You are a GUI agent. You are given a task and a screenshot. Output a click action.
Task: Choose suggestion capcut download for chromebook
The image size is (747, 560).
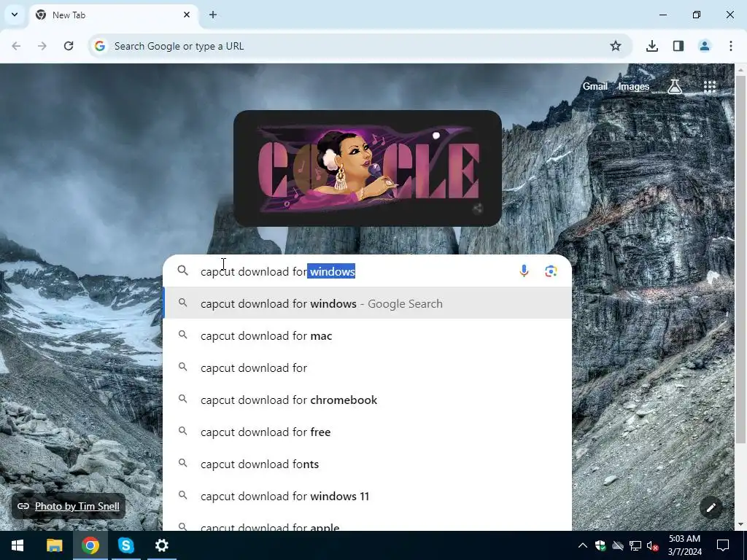[x=368, y=400]
